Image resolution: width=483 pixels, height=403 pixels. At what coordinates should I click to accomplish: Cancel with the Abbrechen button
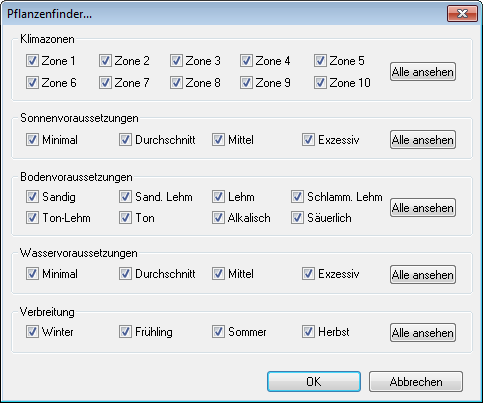[416, 382]
